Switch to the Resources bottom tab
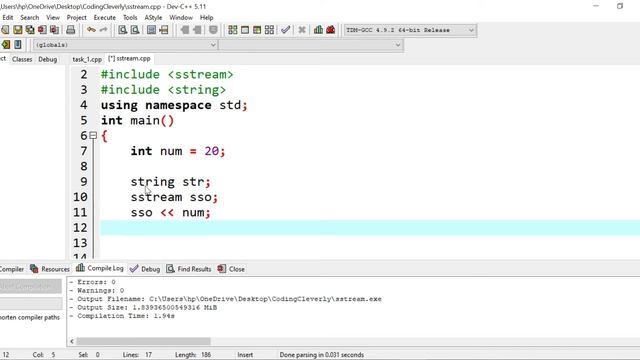 50,269
